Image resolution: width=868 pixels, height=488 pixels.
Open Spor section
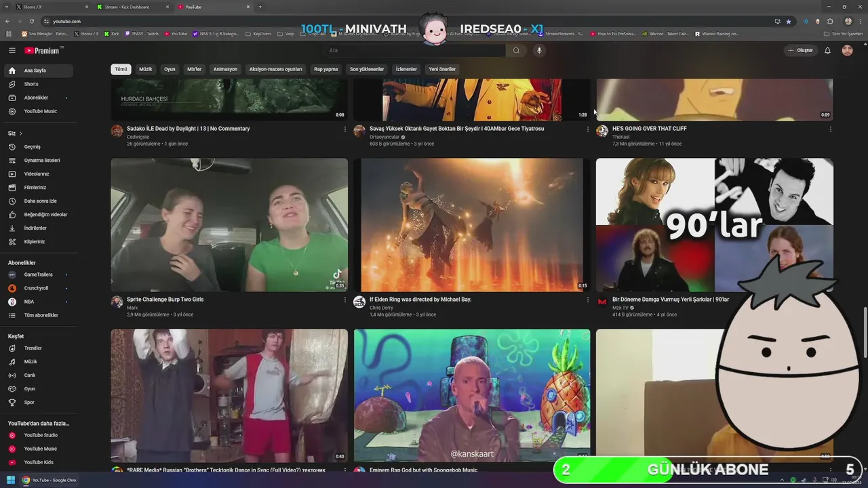[39, 402]
